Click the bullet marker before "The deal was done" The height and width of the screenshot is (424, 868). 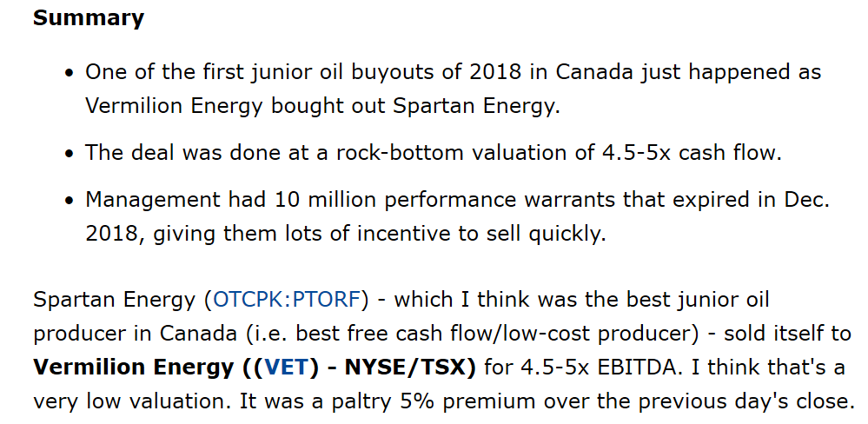(69, 155)
